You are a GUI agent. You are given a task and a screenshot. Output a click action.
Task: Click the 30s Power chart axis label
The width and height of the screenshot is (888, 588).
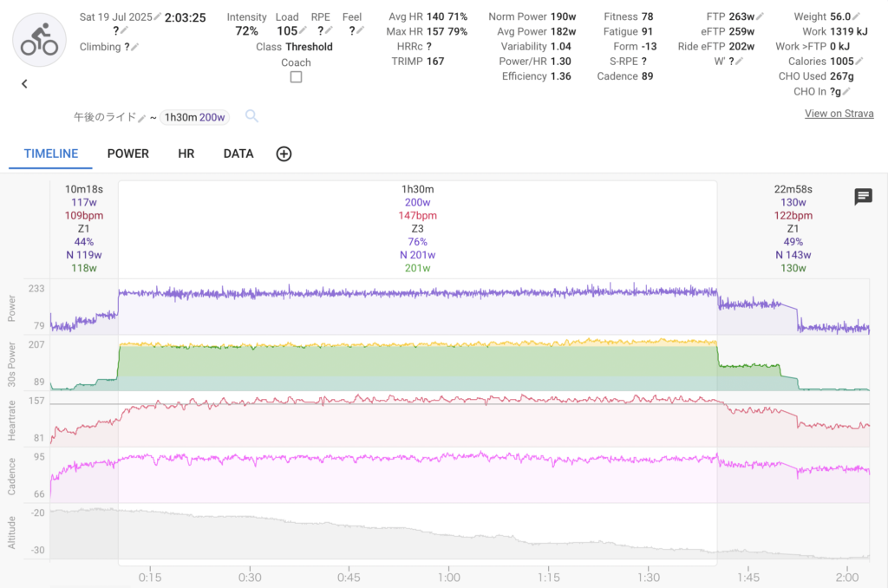[11, 364]
